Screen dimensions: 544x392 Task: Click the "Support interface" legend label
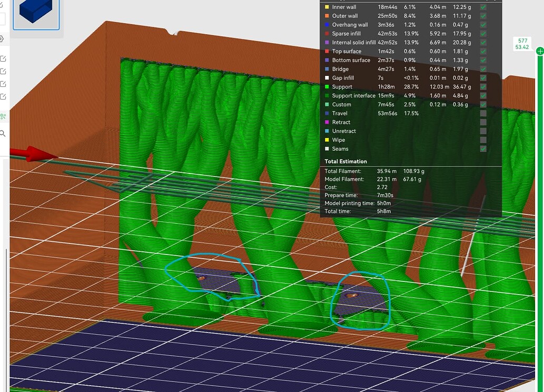[353, 95]
